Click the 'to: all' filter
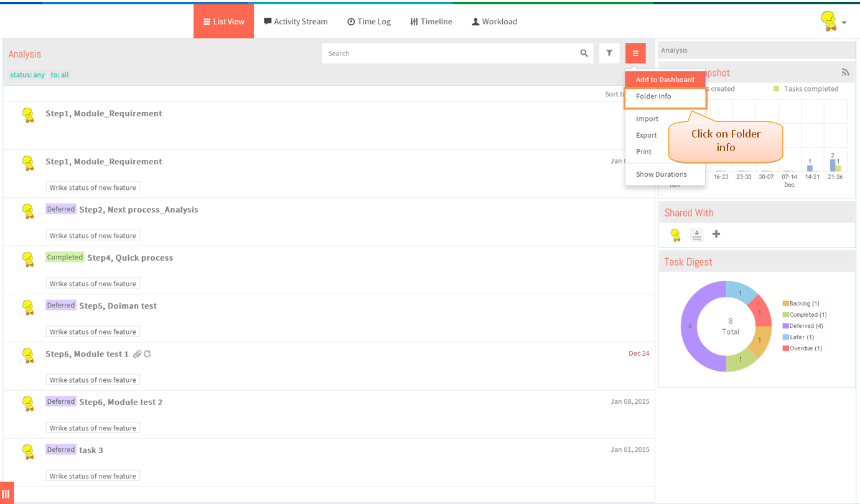 pyautogui.click(x=60, y=75)
